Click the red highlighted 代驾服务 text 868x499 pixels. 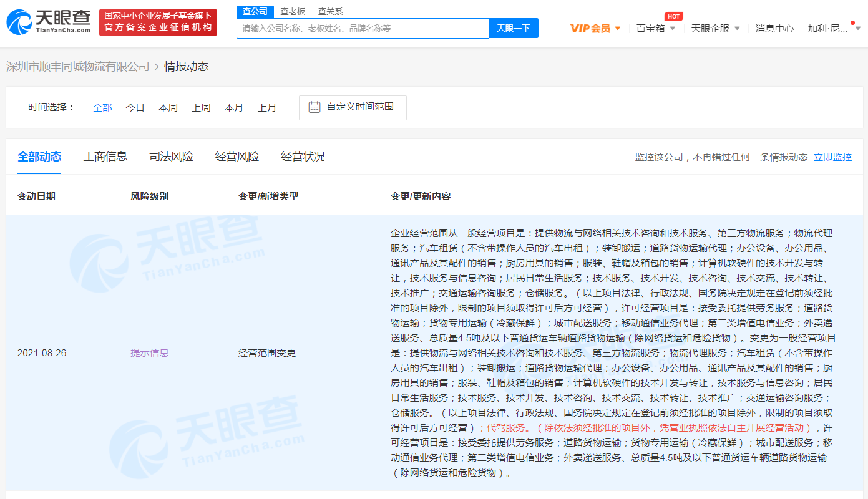(x=507, y=427)
